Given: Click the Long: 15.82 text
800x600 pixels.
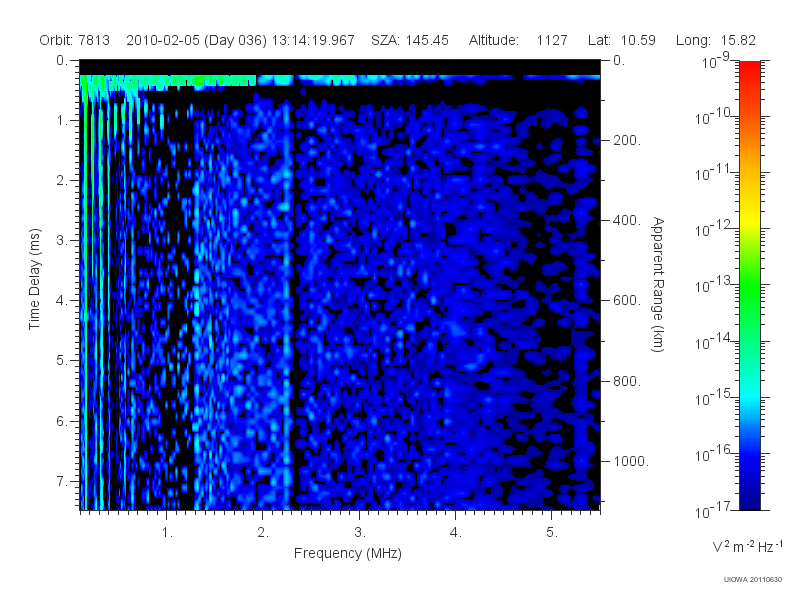Looking at the screenshot, I should click(x=716, y=40).
